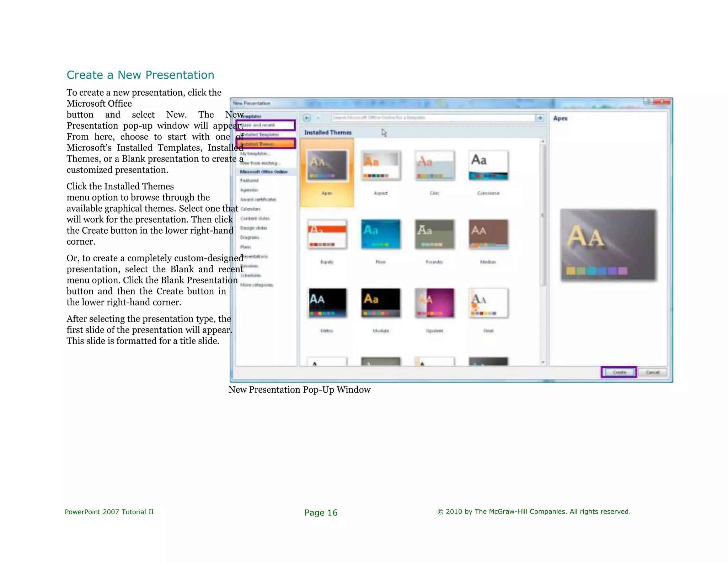Click the search go arrow button
The height and width of the screenshot is (563, 728).
click(540, 118)
